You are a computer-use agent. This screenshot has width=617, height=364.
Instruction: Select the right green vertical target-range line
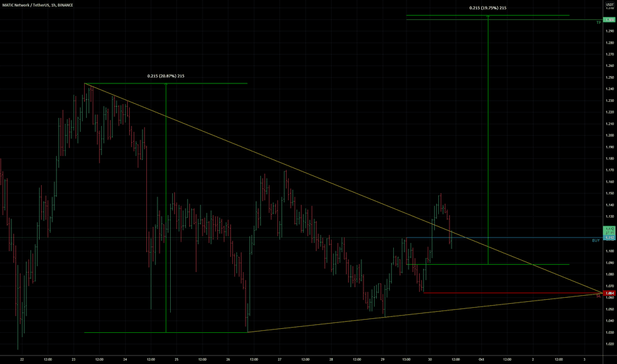(x=488, y=140)
